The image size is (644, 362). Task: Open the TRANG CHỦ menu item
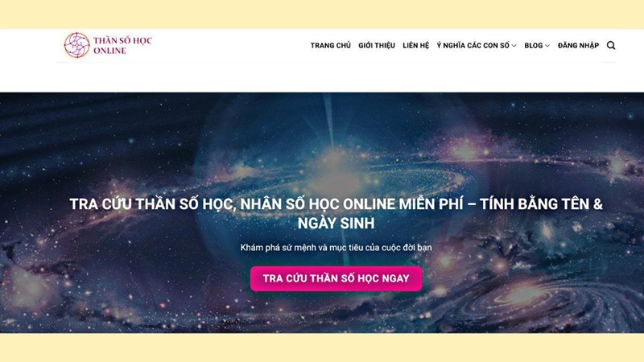click(331, 46)
